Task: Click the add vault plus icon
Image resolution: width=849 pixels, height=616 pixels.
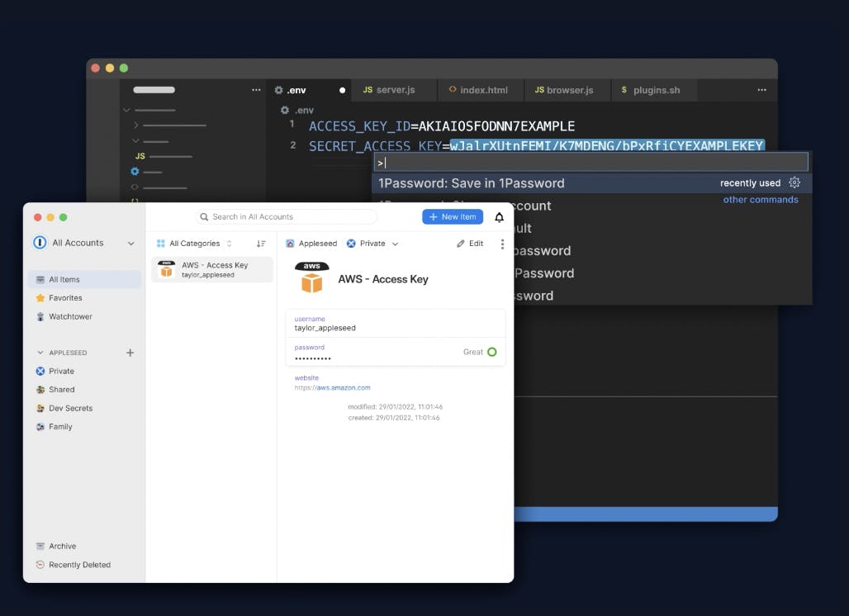Action: click(130, 353)
